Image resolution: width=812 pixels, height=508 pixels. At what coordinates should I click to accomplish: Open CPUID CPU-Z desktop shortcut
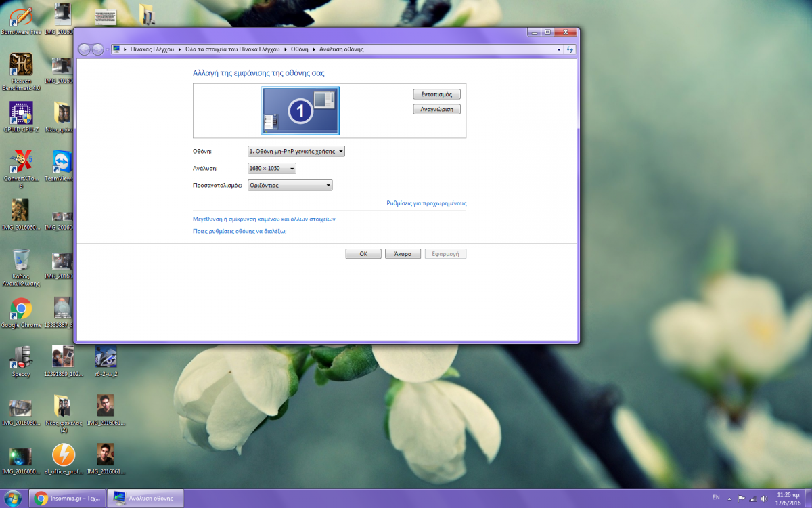(21, 117)
